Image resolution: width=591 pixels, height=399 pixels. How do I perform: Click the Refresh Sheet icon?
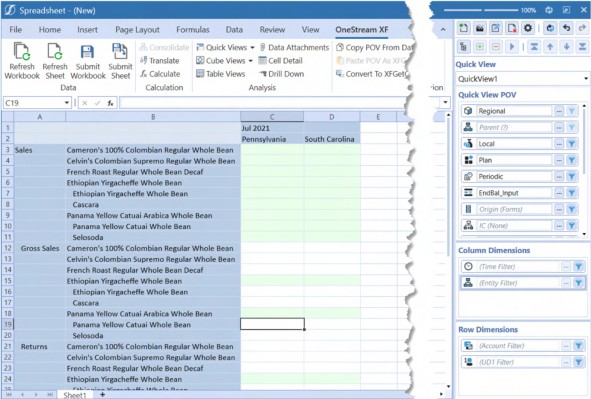[55, 52]
